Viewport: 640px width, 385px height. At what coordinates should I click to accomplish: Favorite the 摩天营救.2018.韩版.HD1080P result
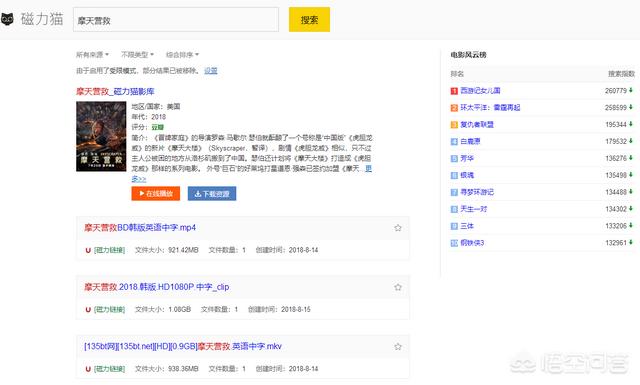pos(398,287)
